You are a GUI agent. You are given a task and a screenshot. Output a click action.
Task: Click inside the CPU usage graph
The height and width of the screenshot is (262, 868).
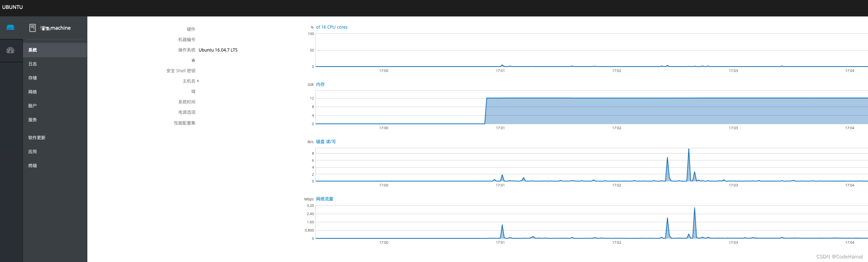tap(592, 50)
